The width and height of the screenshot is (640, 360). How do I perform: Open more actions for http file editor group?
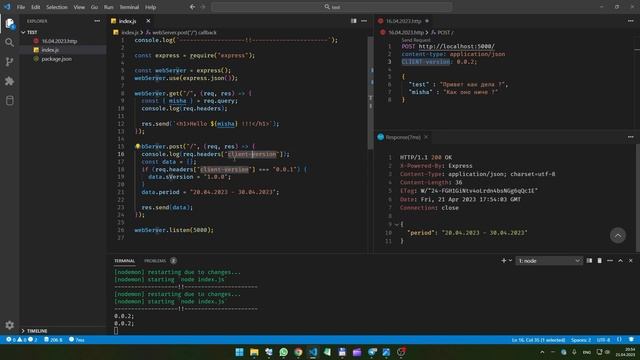[631, 21]
